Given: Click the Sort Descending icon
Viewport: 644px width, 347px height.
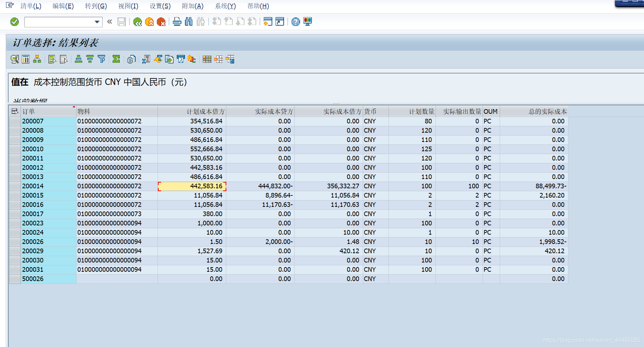Looking at the screenshot, I should [x=90, y=59].
